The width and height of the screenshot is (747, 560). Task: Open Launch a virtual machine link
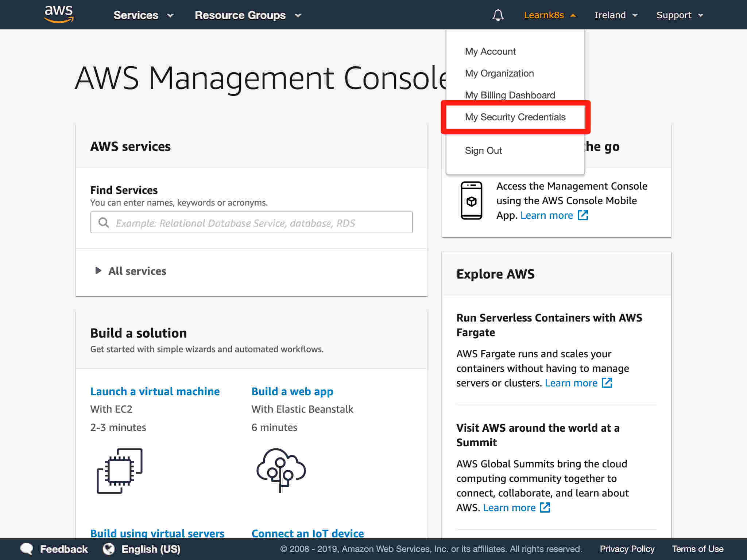tap(155, 392)
